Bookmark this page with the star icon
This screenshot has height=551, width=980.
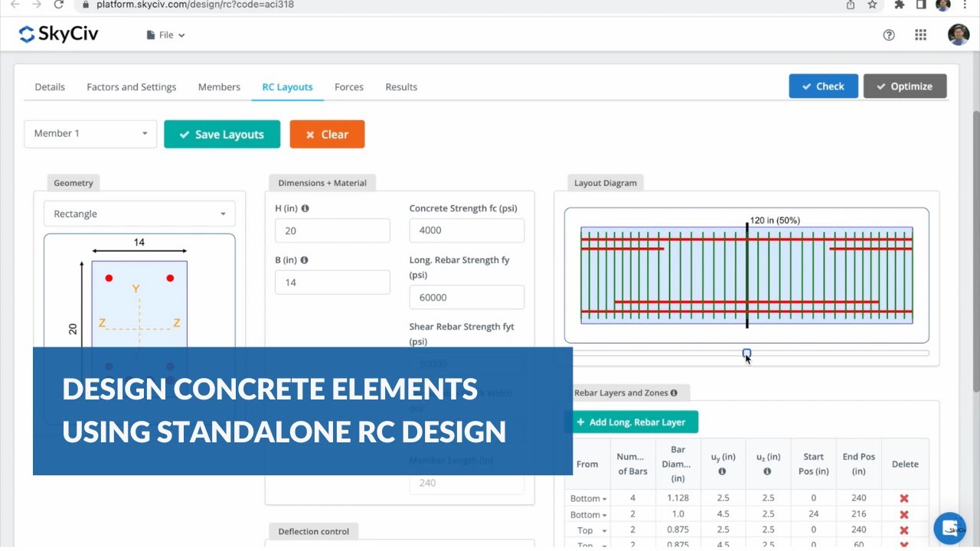pyautogui.click(x=872, y=5)
